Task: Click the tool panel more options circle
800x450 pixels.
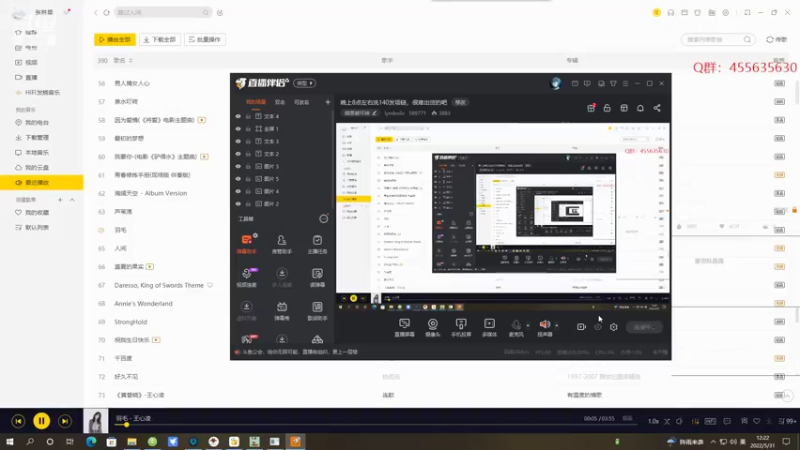Action: pyautogui.click(x=323, y=219)
